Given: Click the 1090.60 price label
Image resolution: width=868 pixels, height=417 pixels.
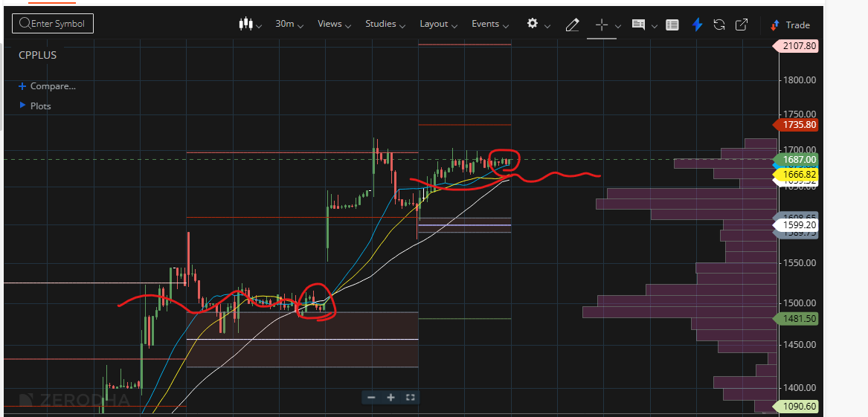Looking at the screenshot, I should point(796,407).
